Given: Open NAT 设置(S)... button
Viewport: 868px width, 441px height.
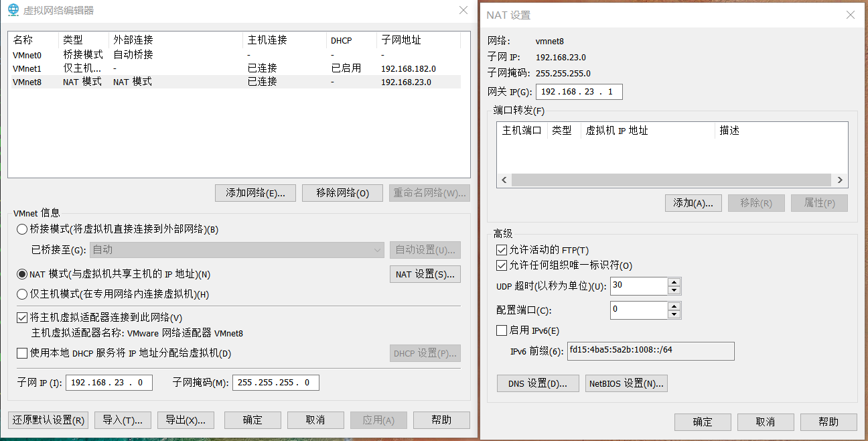Looking at the screenshot, I should click(x=425, y=274).
